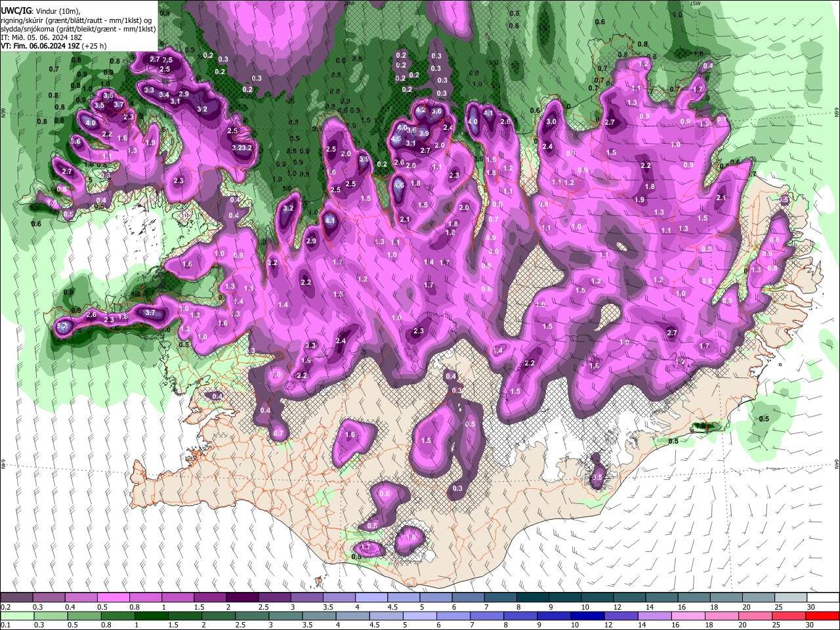The height and width of the screenshot is (630, 840).
Task: Click the 15W longitude label
Action: [696, 3]
